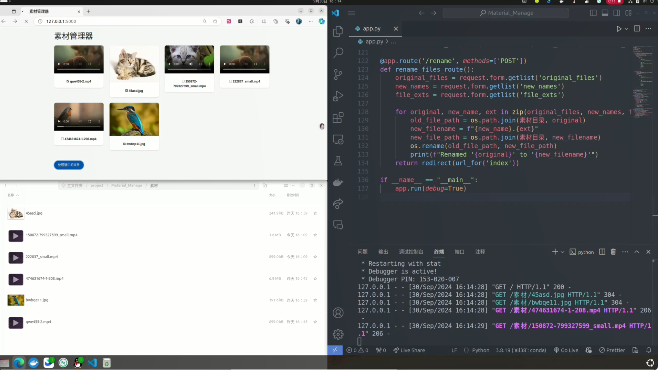The height and width of the screenshot is (370, 659).
Task: Star the bwbqe11.jpg row in the file manager
Action: tap(315, 300)
